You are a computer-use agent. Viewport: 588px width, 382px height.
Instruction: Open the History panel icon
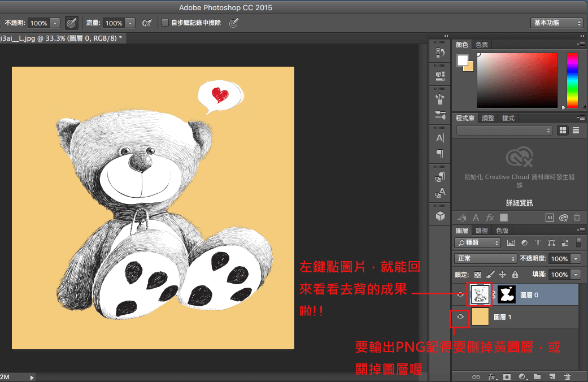(x=440, y=53)
